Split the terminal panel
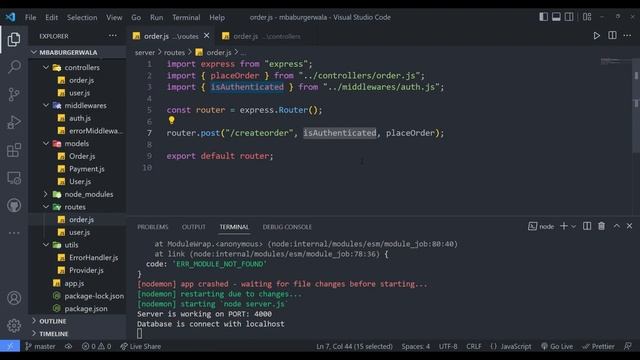The width and height of the screenshot is (640, 360). [x=587, y=226]
